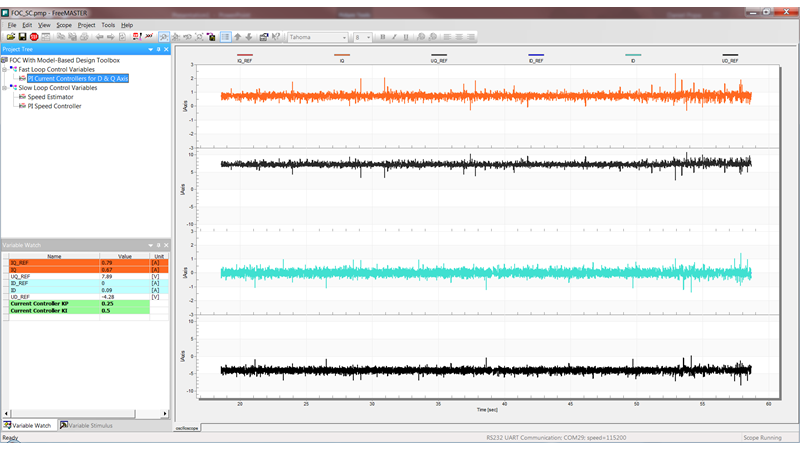This screenshot has height=450, width=800.
Task: Go forward with the right arrow icon
Action: pos(111,37)
